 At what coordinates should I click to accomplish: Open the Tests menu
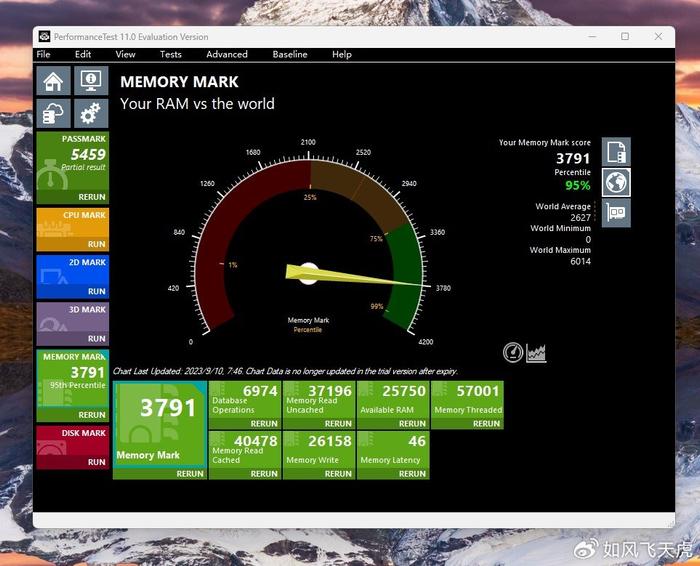pyautogui.click(x=171, y=54)
